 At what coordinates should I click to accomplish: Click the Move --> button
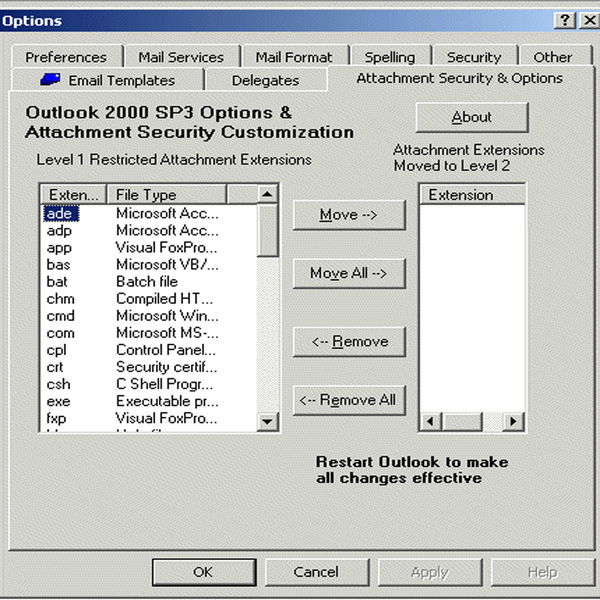click(349, 215)
